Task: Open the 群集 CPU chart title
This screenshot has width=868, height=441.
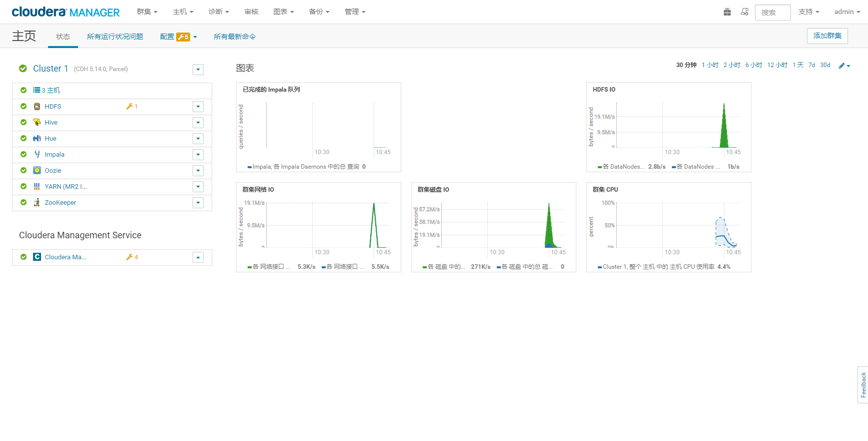Action: pyautogui.click(x=605, y=190)
